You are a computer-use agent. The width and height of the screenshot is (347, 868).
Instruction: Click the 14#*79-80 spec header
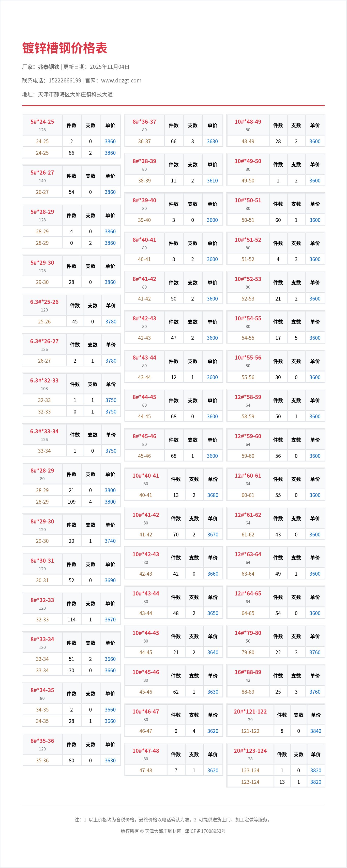pyautogui.click(x=248, y=633)
